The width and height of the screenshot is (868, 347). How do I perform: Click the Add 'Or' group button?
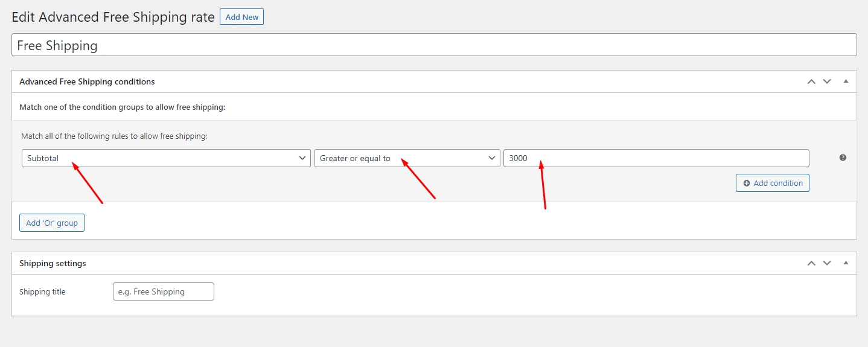pos(52,223)
